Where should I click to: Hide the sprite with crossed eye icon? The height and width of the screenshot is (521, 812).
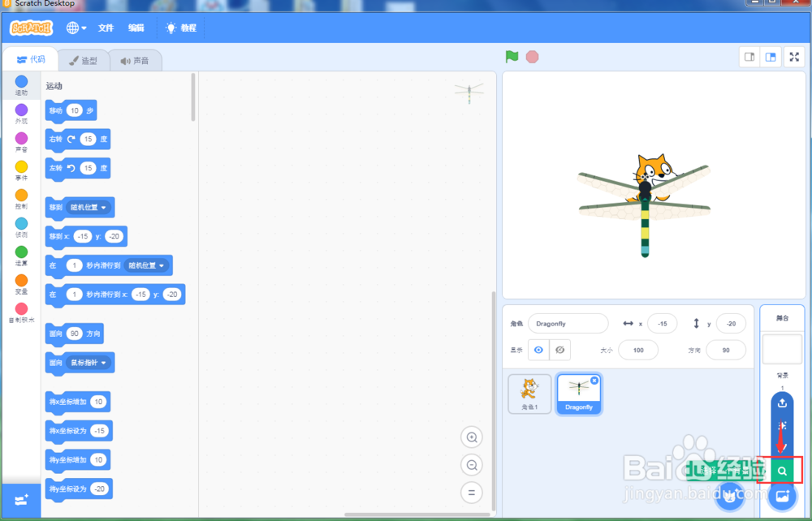pyautogui.click(x=559, y=351)
